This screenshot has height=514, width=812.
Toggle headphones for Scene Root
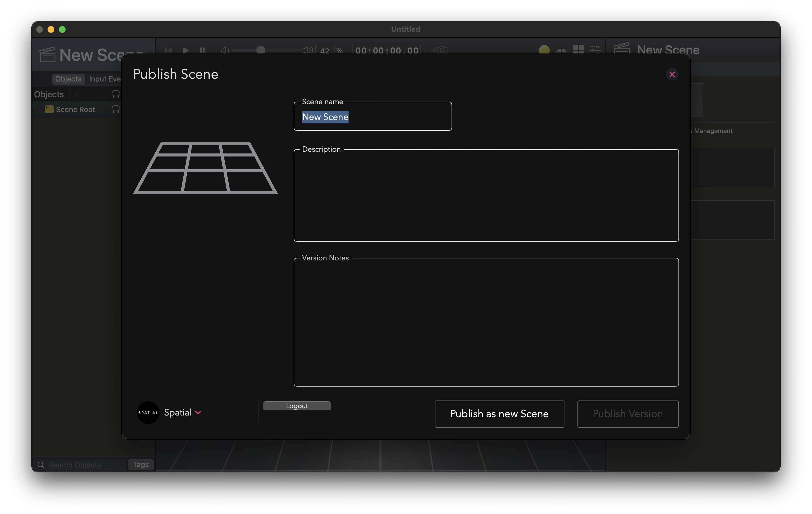[x=116, y=109]
